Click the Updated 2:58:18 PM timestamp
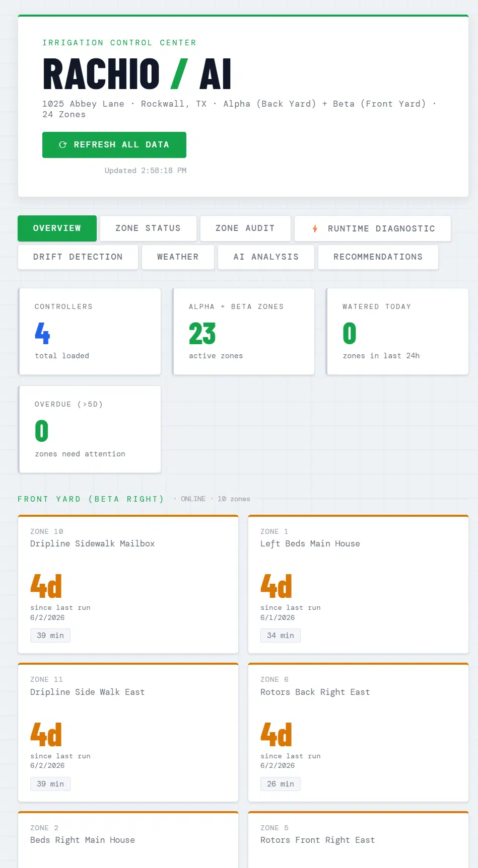Image resolution: width=478 pixels, height=868 pixels. coord(146,171)
